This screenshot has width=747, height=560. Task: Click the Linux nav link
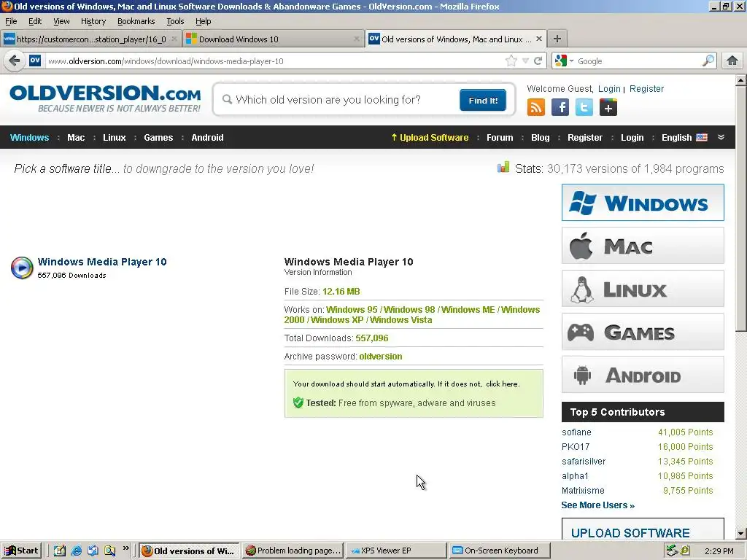coord(115,138)
